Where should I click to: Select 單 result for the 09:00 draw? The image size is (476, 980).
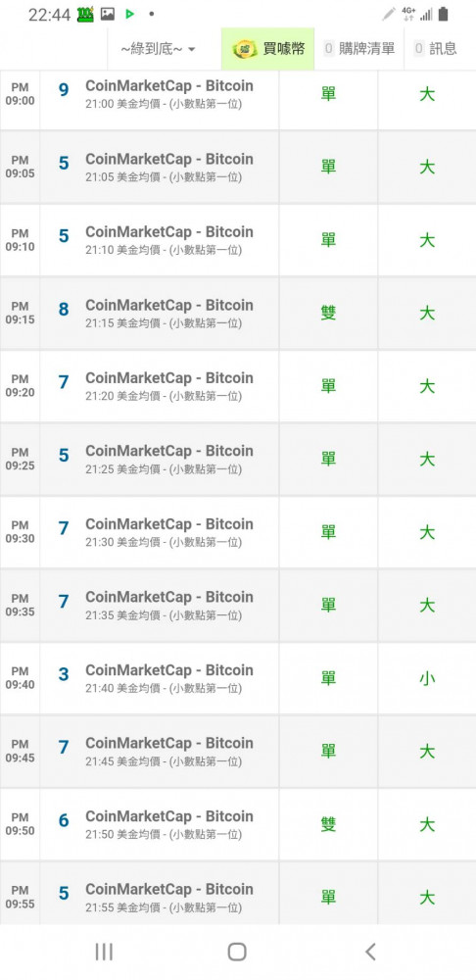(328, 94)
